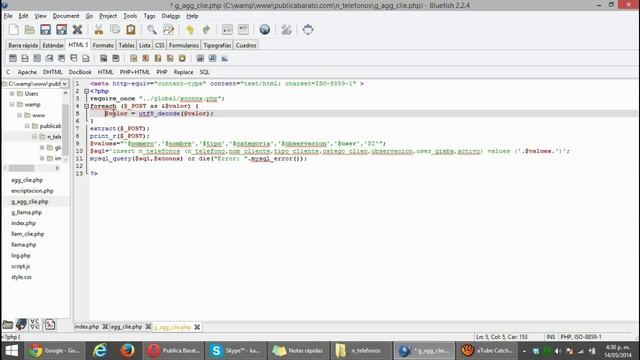Collapse the www folder node
This screenshot has width=640, height=360.
pyautogui.click(x=20, y=116)
